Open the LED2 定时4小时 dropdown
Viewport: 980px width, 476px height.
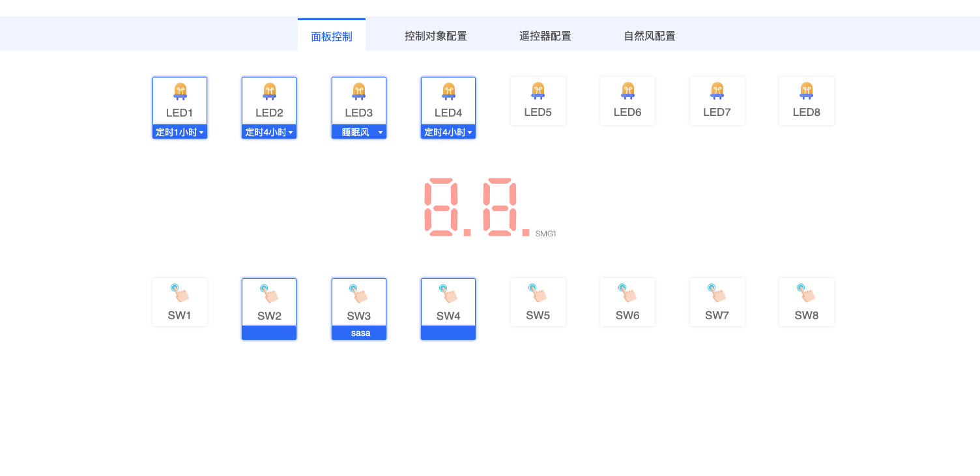(269, 132)
